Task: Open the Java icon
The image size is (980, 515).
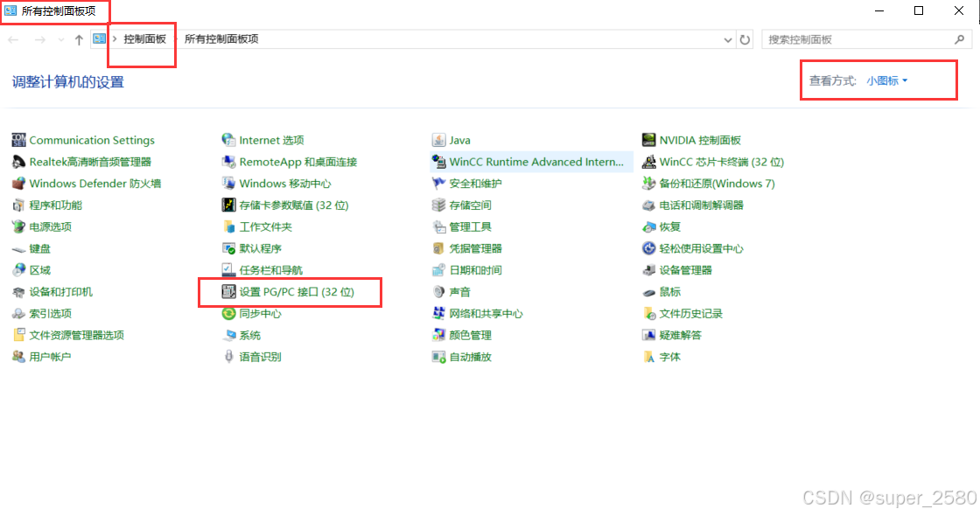Action: [x=438, y=140]
